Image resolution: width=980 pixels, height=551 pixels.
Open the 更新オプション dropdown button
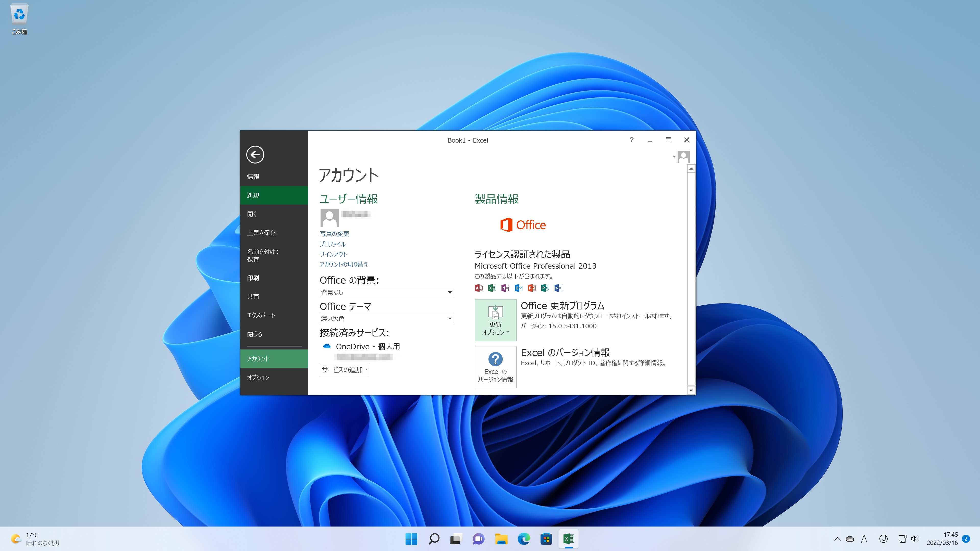[495, 320]
